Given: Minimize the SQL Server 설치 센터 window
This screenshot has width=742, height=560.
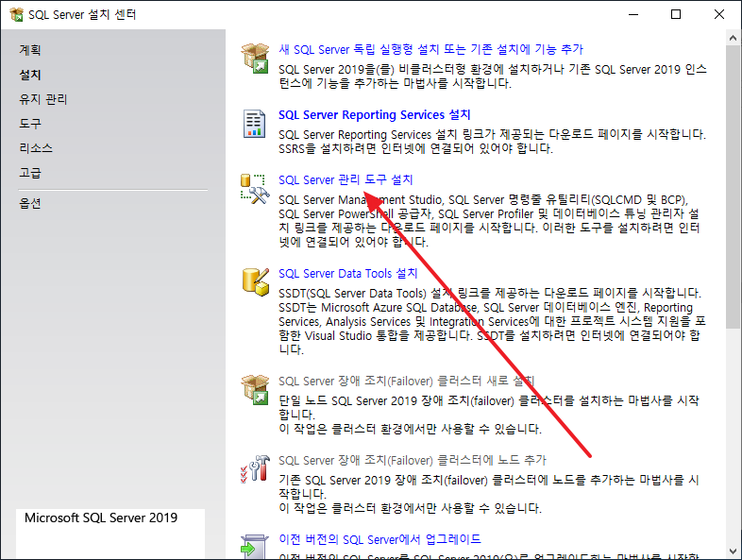Looking at the screenshot, I should [633, 15].
